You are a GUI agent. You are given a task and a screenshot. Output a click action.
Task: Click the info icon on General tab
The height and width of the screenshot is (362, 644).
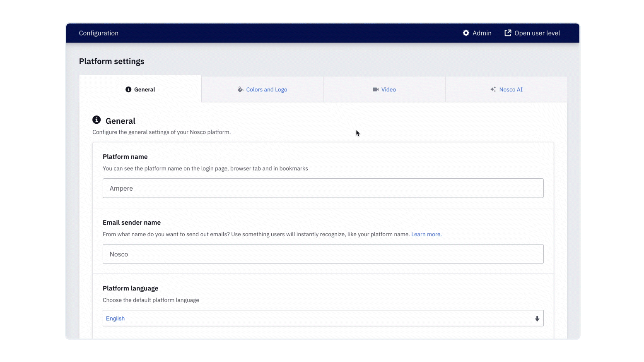[x=128, y=89]
